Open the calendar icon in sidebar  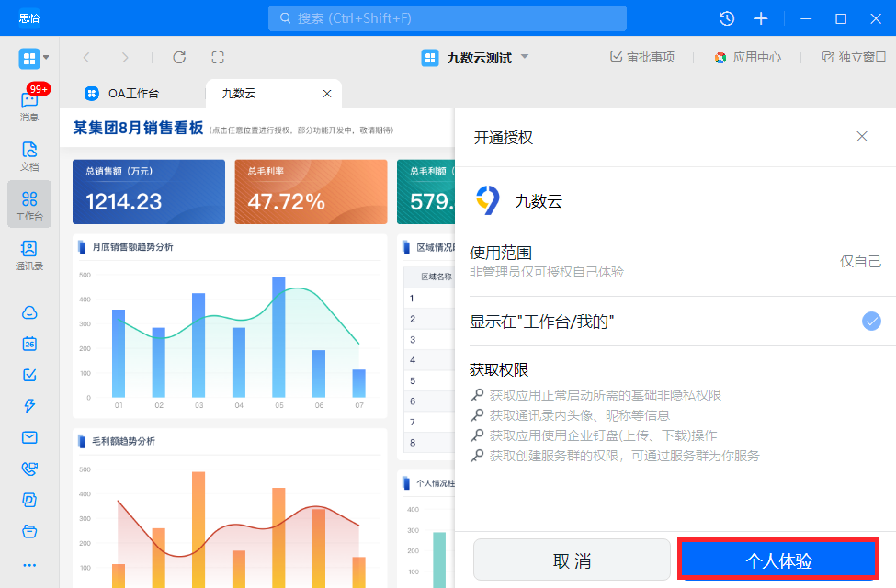click(29, 344)
